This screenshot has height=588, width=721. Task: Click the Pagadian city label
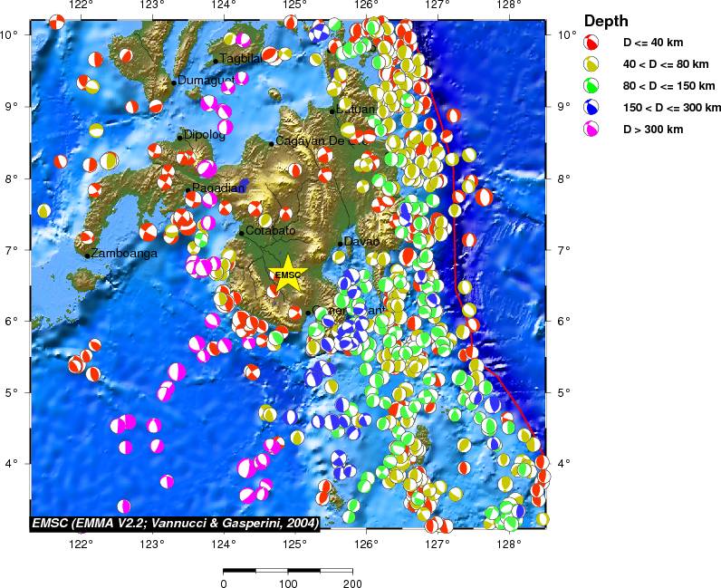217,188
